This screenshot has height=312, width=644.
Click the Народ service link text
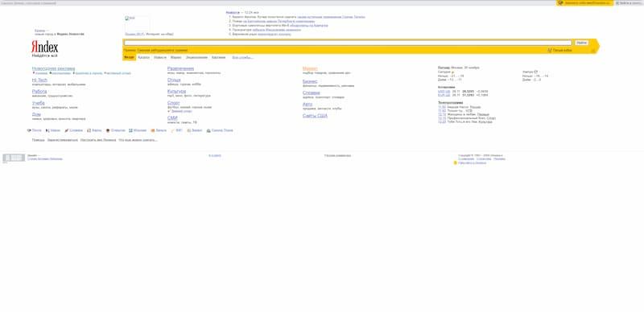click(56, 130)
